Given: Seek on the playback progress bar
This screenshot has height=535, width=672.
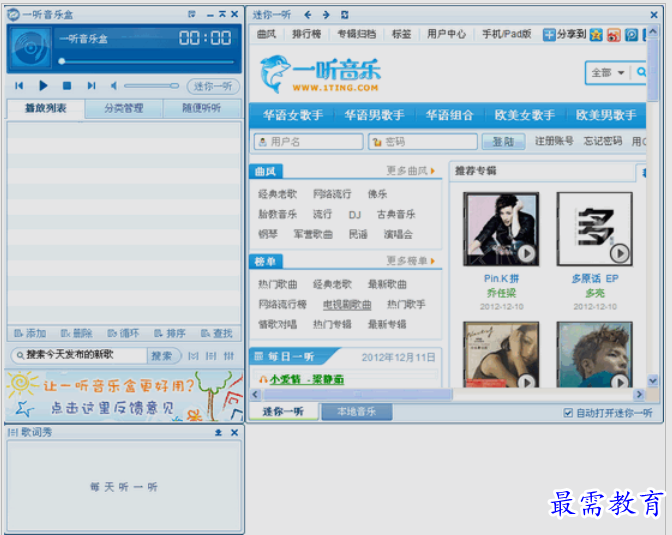Looking at the screenshot, I should [x=147, y=61].
